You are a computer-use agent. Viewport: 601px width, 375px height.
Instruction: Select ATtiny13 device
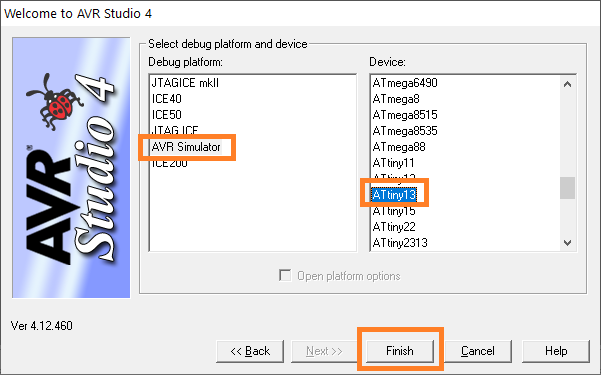tap(394, 195)
